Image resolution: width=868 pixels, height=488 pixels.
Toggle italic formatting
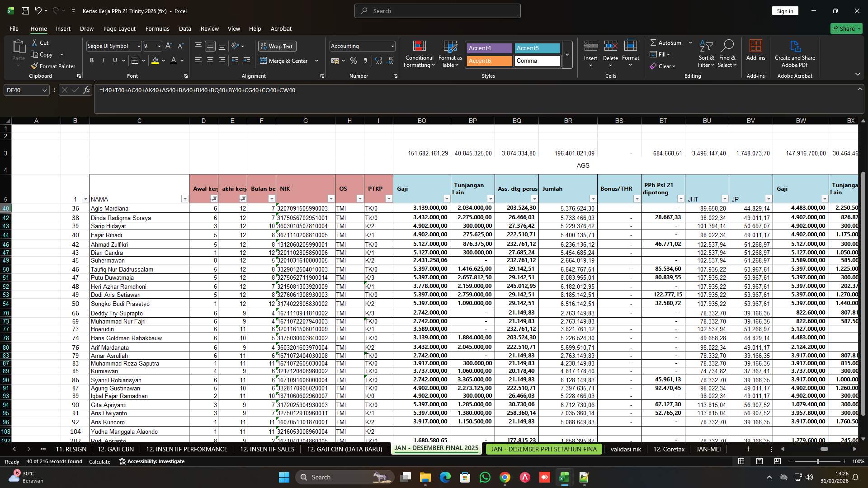coord(103,60)
